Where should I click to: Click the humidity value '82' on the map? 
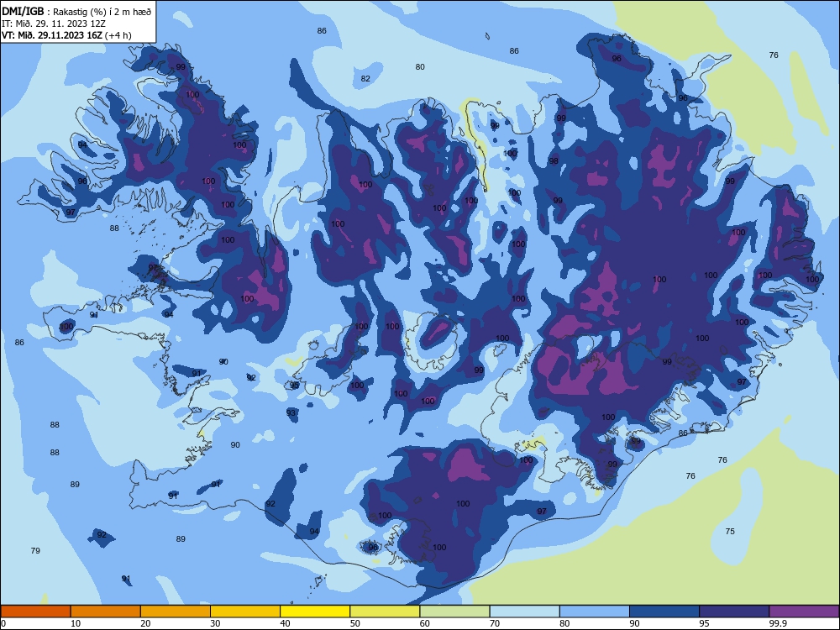tap(365, 79)
